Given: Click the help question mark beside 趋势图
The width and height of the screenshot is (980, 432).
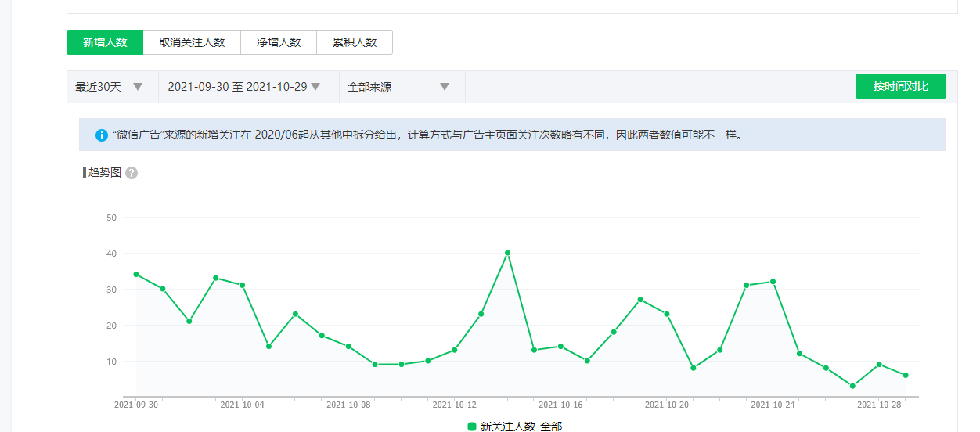Looking at the screenshot, I should click(x=132, y=173).
